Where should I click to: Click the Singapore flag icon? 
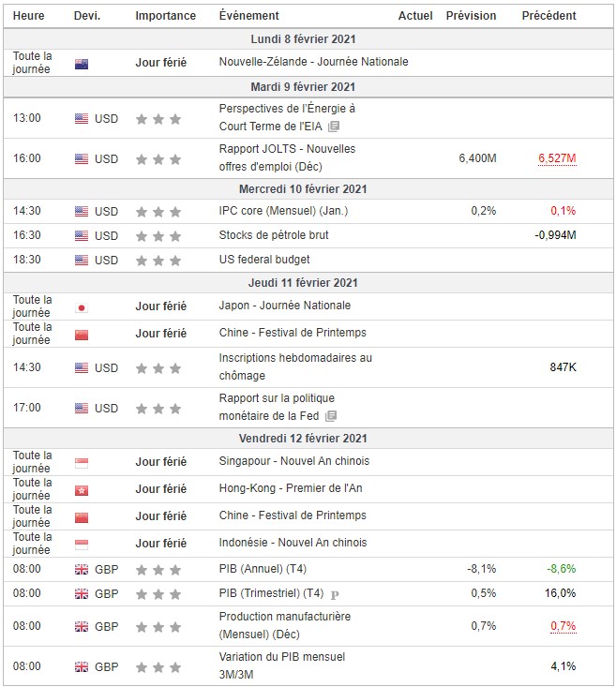coord(82,462)
